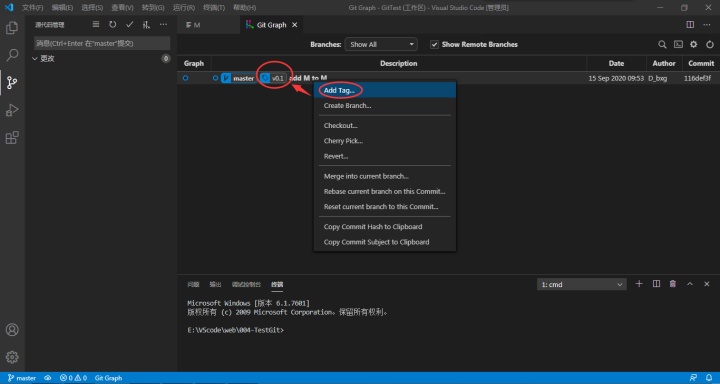Click the author D_bxg cell
The width and height of the screenshot is (720, 384).
click(658, 79)
